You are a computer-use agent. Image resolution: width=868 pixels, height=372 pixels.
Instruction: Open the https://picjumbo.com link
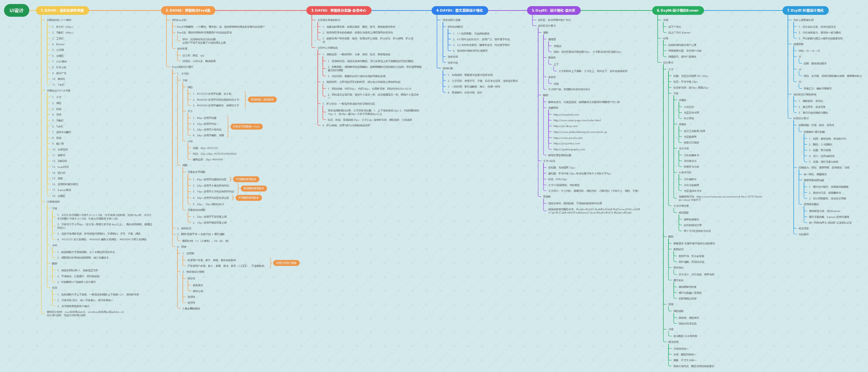[567, 144]
